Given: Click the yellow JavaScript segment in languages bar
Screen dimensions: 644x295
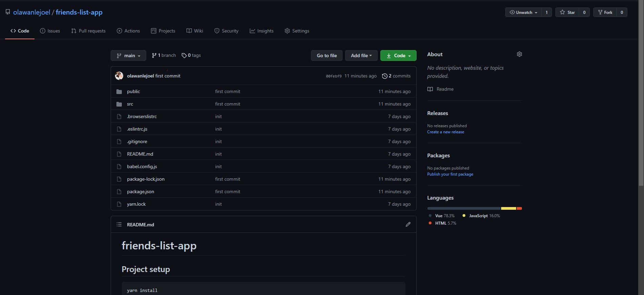Looking at the screenshot, I should [x=509, y=208].
